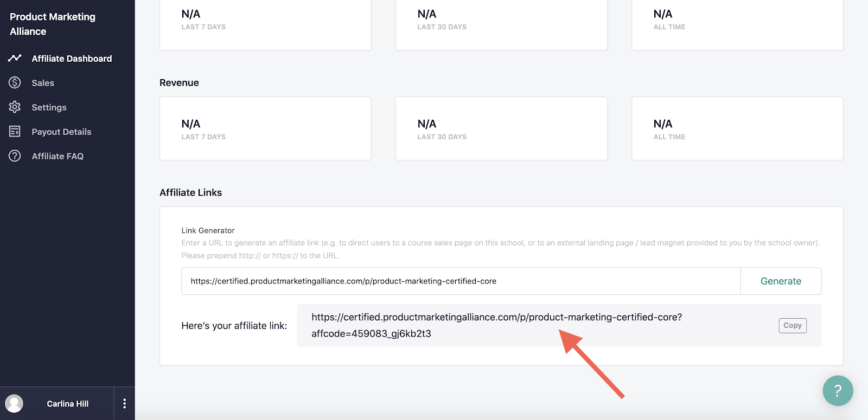Click the Generate button
Image resolution: width=868 pixels, height=420 pixels.
click(781, 281)
